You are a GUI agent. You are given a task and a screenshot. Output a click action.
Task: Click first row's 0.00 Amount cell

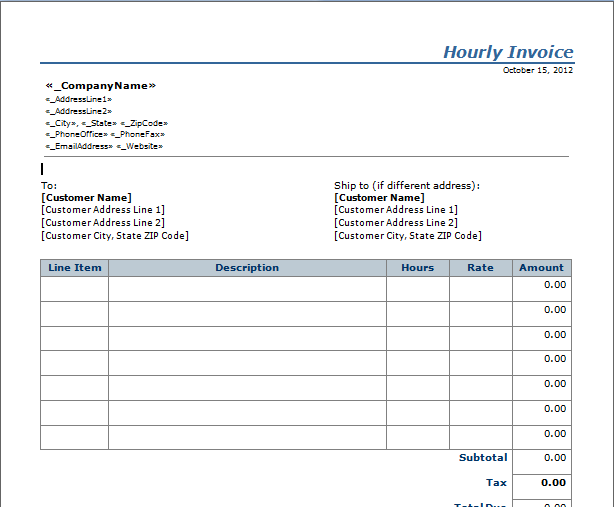click(542, 289)
